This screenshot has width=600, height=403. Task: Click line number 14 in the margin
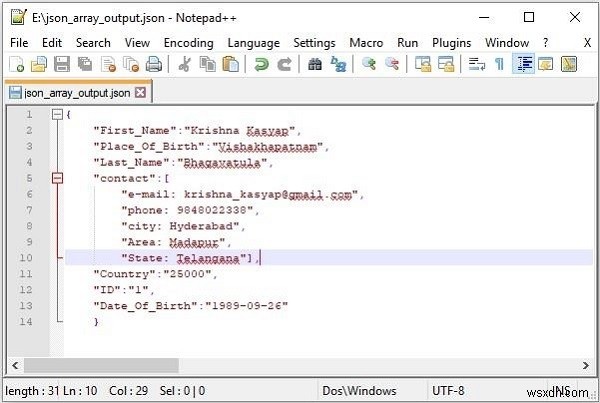coord(26,322)
